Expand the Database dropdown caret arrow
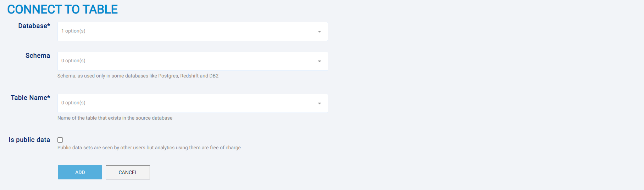 click(x=320, y=32)
